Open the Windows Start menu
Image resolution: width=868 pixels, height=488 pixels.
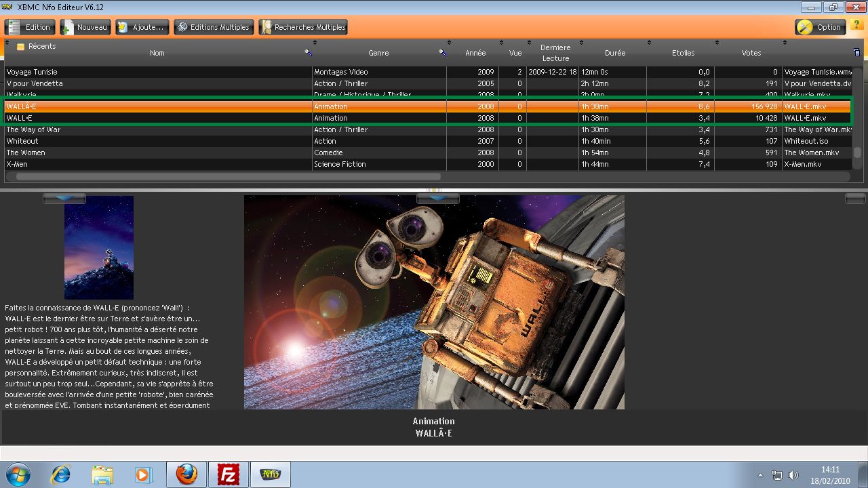tap(17, 474)
